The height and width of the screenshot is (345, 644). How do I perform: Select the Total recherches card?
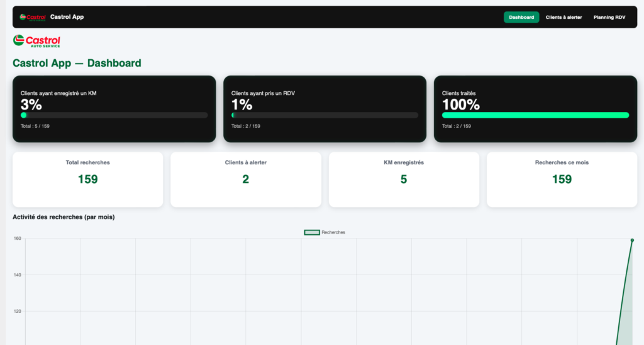(87, 179)
